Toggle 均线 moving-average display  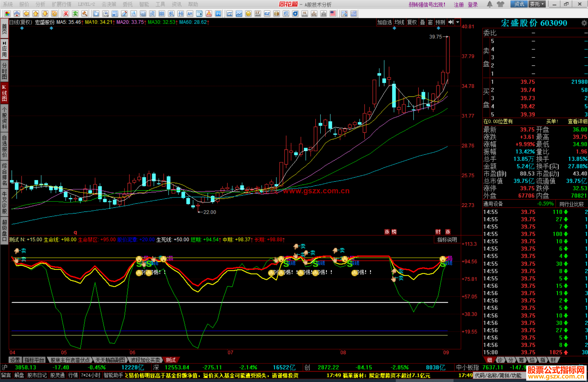(399, 22)
